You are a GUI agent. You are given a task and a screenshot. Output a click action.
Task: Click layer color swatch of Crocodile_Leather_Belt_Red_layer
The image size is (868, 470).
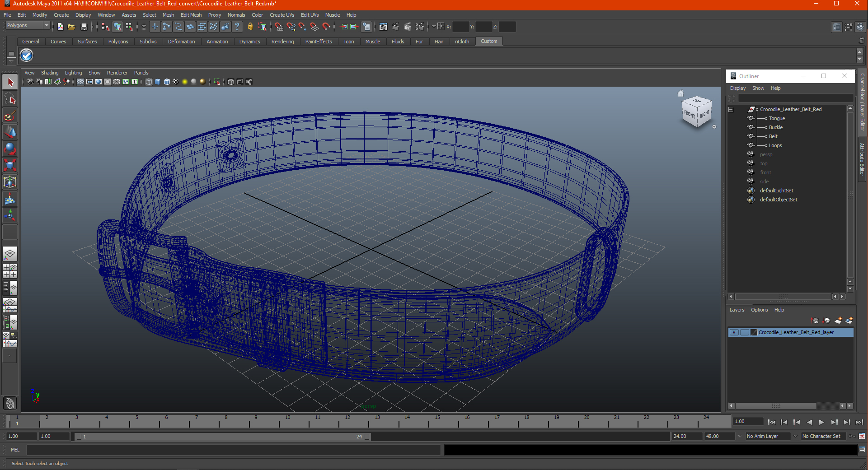754,332
